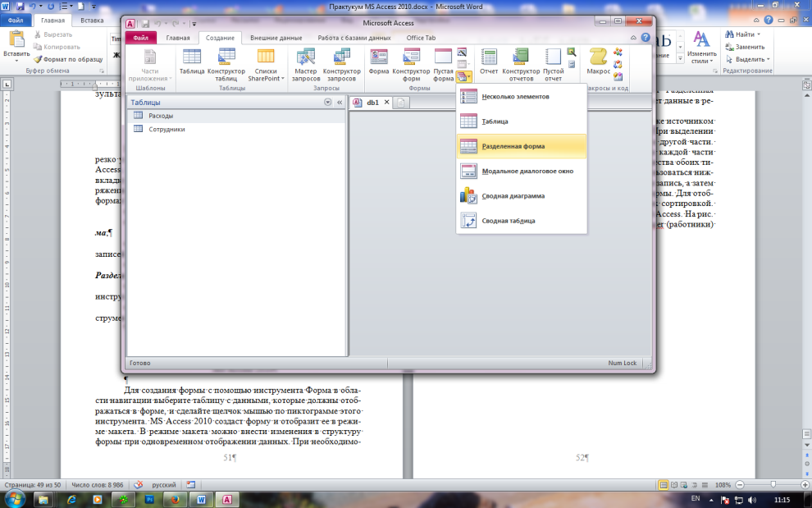The image size is (812, 508).
Task: Select Сотрудники table in navigation pane
Action: (x=237, y=129)
